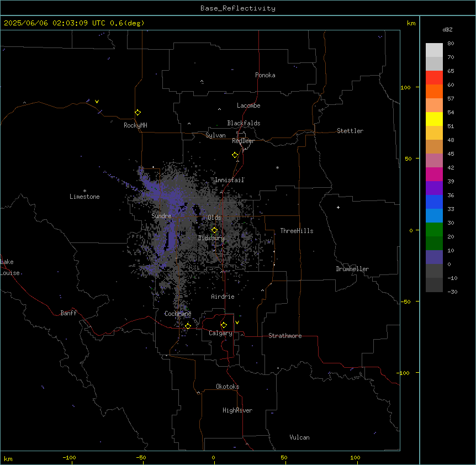
Task: Click the yellow v marker northwest of RockyMH
Action: [x=97, y=102]
